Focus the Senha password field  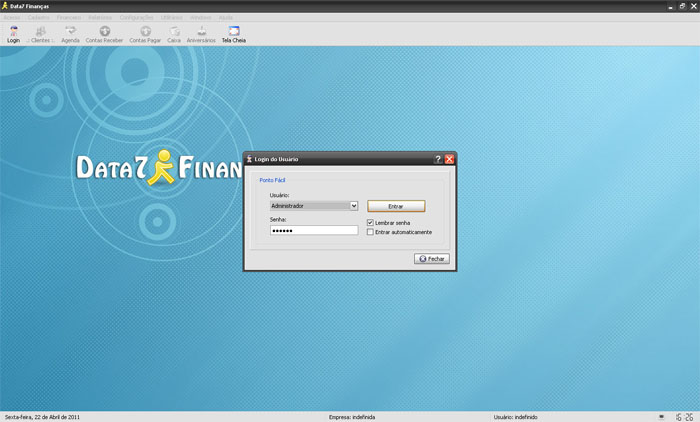314,230
